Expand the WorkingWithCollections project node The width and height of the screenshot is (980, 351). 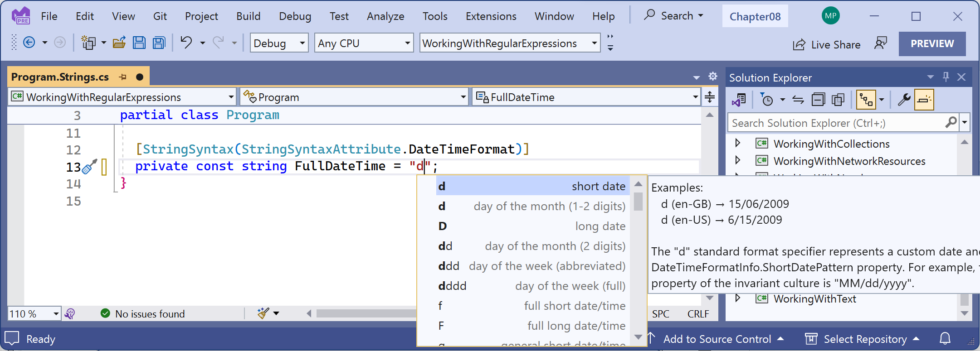[737, 143]
